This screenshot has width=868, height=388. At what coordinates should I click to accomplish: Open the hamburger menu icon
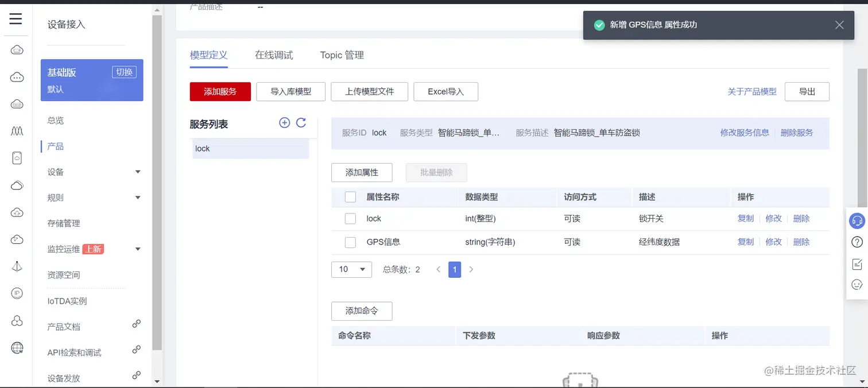(15, 19)
